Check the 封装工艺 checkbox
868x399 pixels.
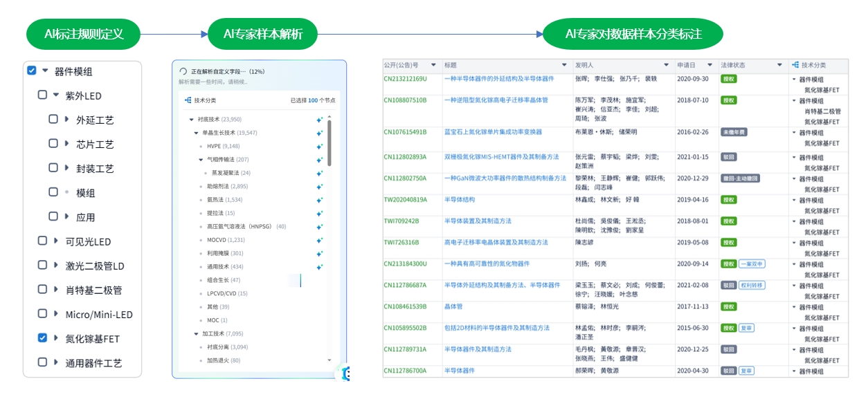pos(53,167)
